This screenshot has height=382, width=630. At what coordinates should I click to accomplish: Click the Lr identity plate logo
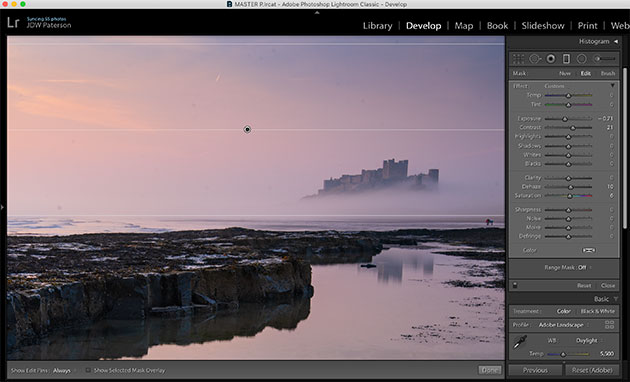click(13, 22)
